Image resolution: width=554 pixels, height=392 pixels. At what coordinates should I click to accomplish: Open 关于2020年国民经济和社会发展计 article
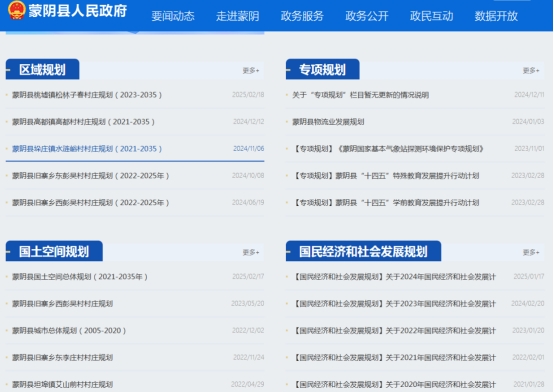click(394, 384)
